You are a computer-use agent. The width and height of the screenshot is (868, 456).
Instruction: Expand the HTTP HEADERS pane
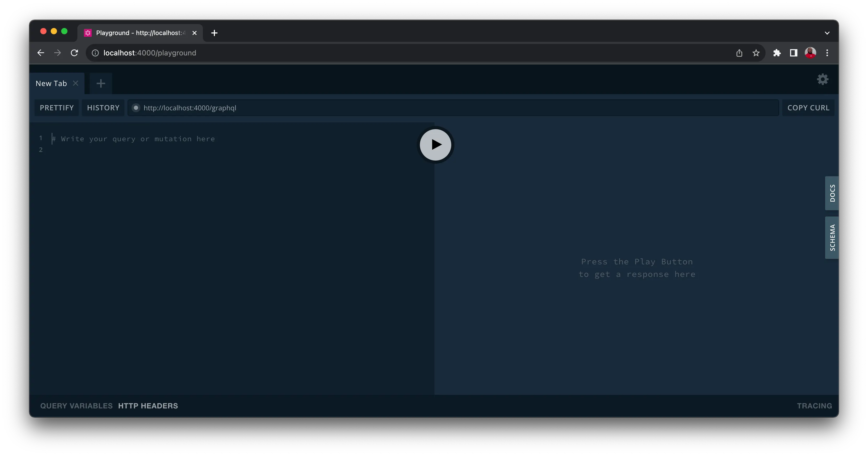[x=148, y=406]
